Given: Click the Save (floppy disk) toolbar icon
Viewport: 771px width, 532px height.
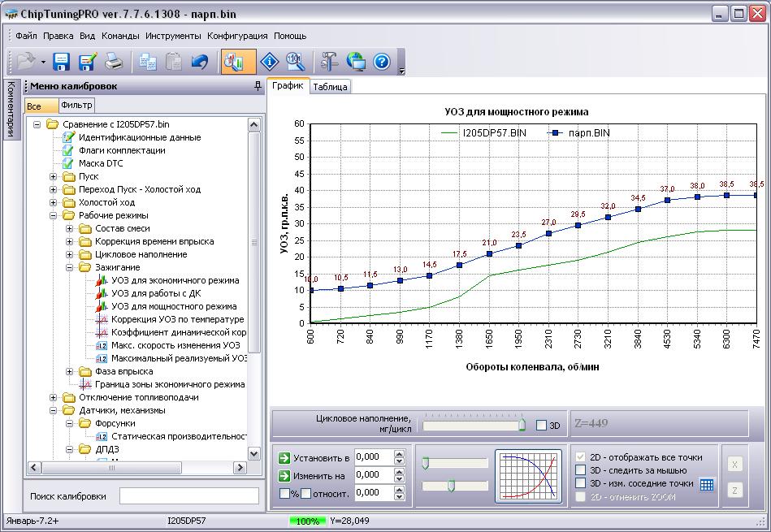Looking at the screenshot, I should pyautogui.click(x=62, y=62).
